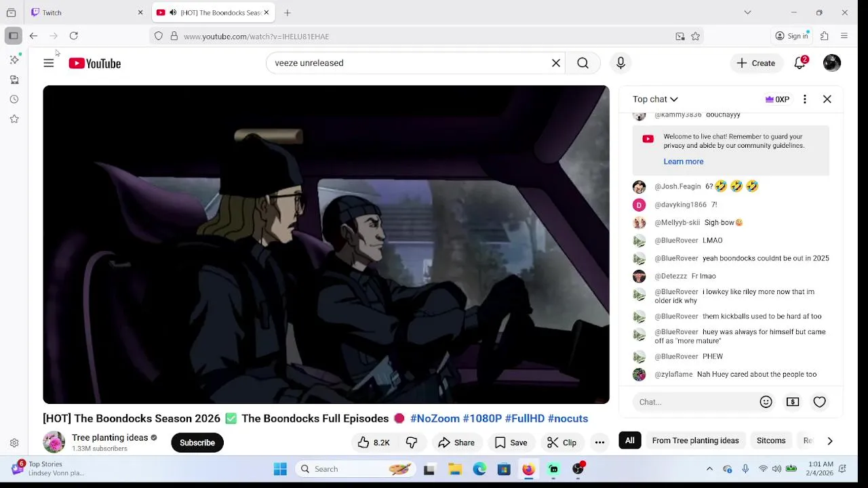868x488 pixels.
Task: Focus the browser address bar URL
Action: click(427, 37)
